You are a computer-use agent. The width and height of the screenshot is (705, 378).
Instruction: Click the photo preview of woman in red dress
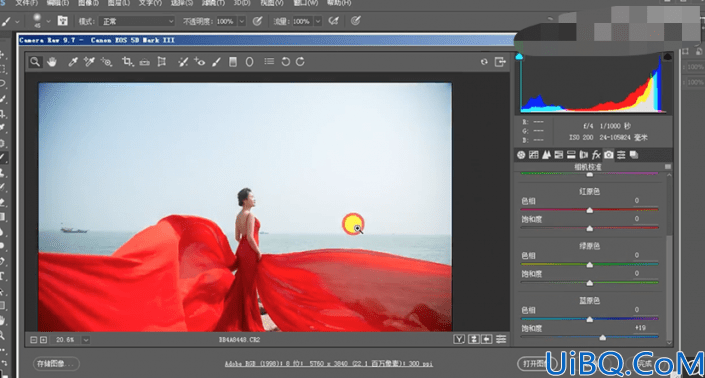point(245,207)
